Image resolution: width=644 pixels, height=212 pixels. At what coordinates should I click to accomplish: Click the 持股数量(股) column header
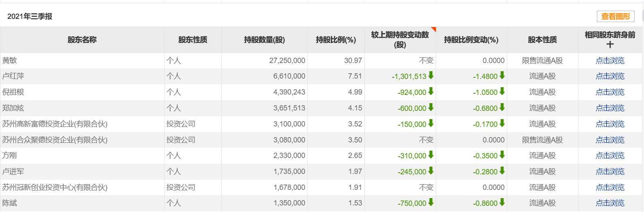[264, 40]
